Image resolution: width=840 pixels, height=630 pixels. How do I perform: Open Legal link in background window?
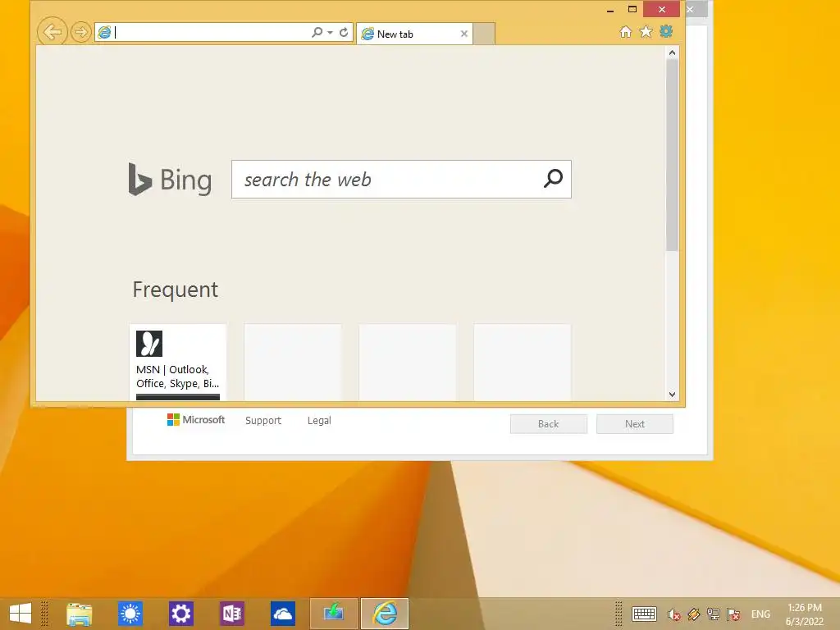[x=319, y=421]
